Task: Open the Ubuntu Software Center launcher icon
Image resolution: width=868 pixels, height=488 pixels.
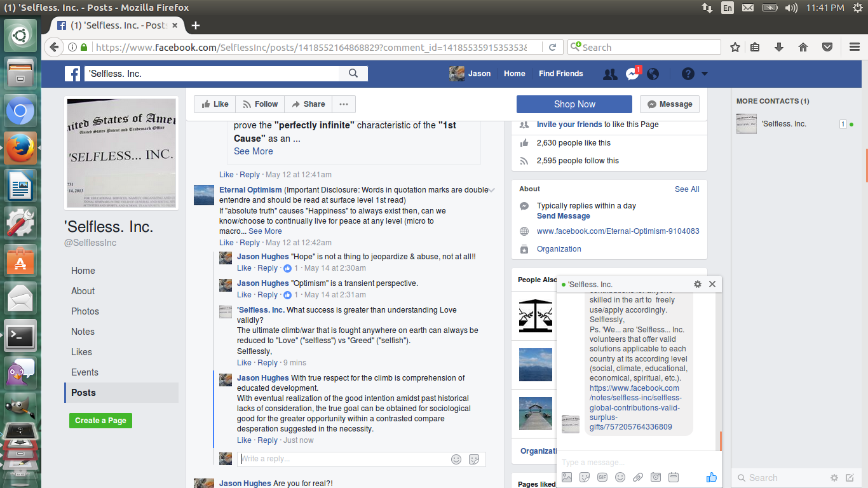Action: (20, 261)
